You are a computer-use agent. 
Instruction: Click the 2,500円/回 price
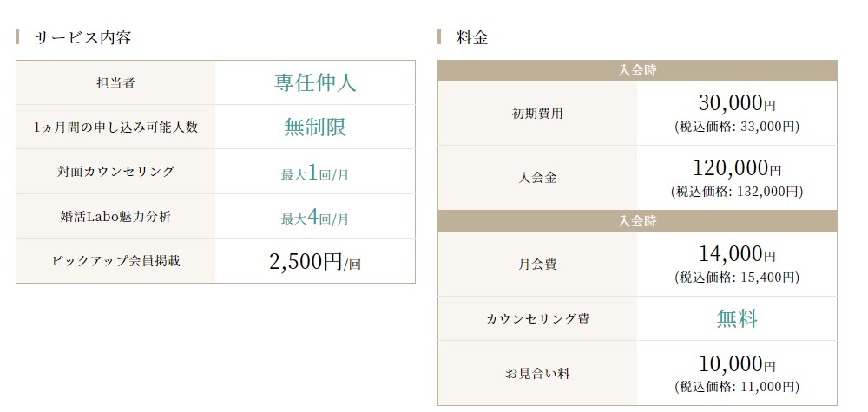[x=315, y=262]
